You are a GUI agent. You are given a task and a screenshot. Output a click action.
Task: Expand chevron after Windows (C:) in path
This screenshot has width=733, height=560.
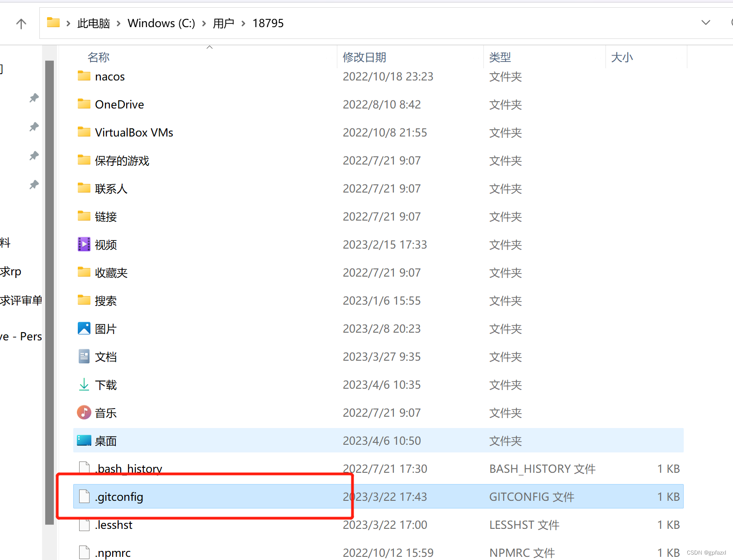pyautogui.click(x=204, y=24)
